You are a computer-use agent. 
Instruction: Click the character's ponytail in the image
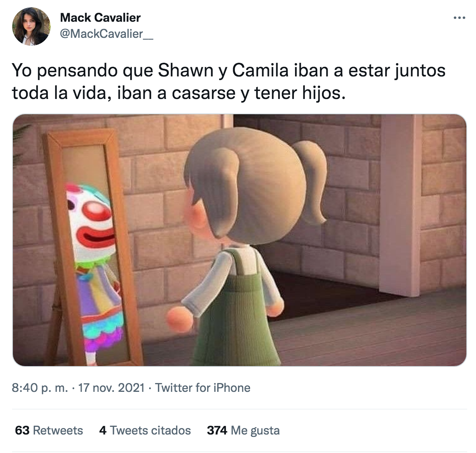pyautogui.click(x=310, y=180)
